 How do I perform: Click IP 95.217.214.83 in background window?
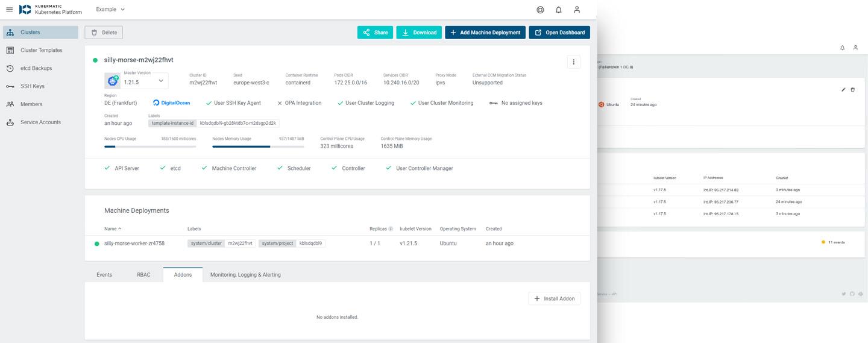pyautogui.click(x=721, y=190)
